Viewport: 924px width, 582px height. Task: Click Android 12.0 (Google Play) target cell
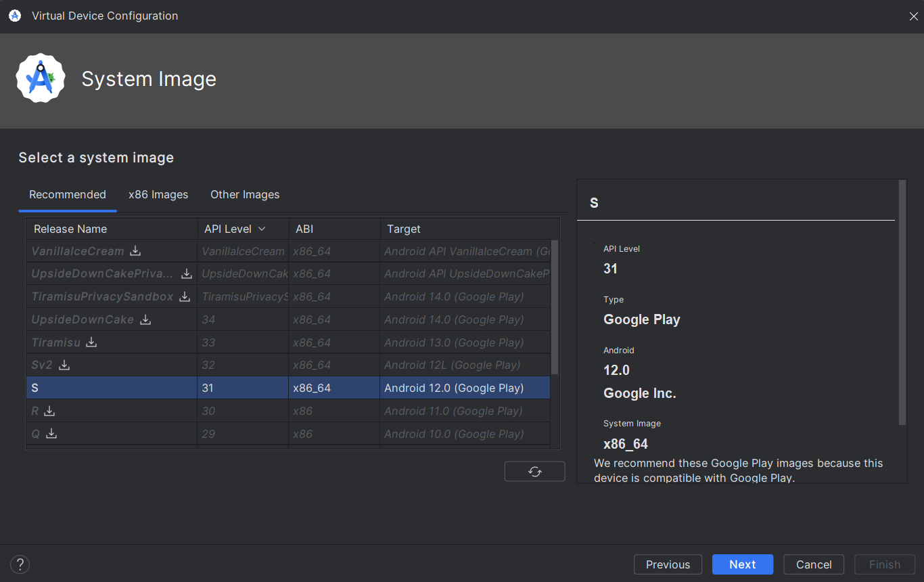[x=465, y=388]
